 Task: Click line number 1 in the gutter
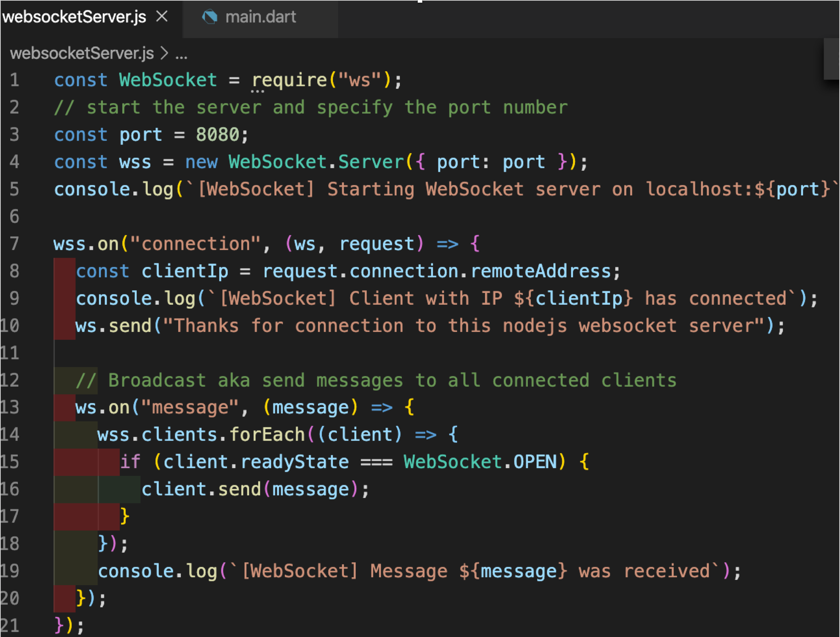click(14, 80)
